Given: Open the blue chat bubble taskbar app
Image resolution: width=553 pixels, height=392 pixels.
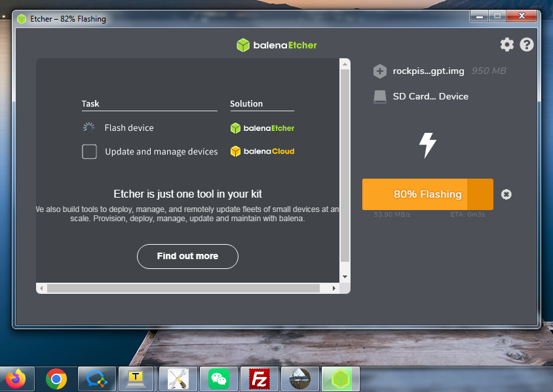Looking at the screenshot, I should [x=97, y=379].
